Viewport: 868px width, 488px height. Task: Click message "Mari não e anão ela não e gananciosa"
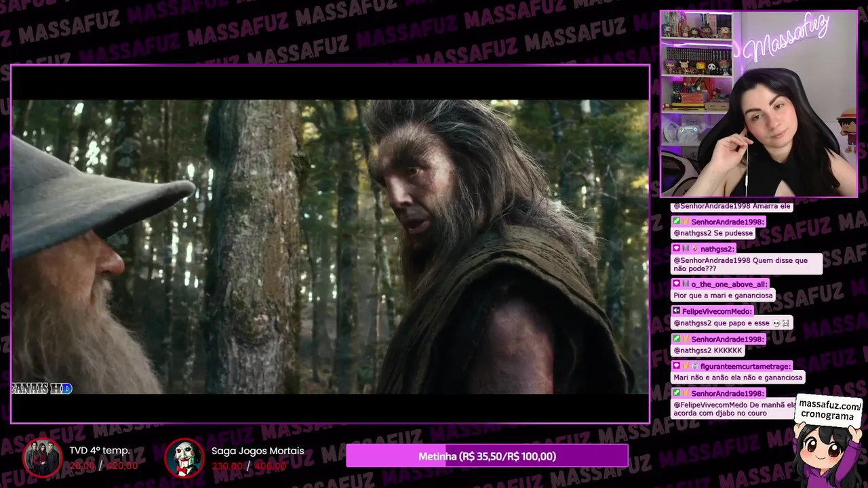coord(738,378)
